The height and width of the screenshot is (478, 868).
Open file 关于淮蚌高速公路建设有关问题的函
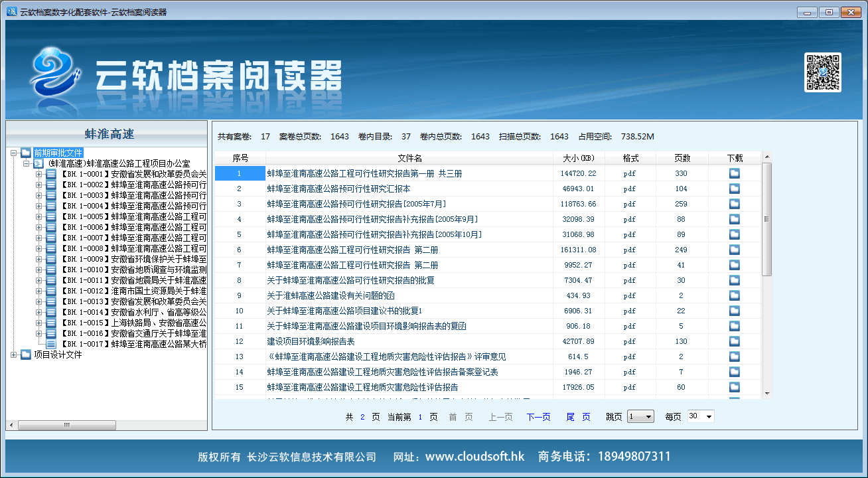point(330,295)
